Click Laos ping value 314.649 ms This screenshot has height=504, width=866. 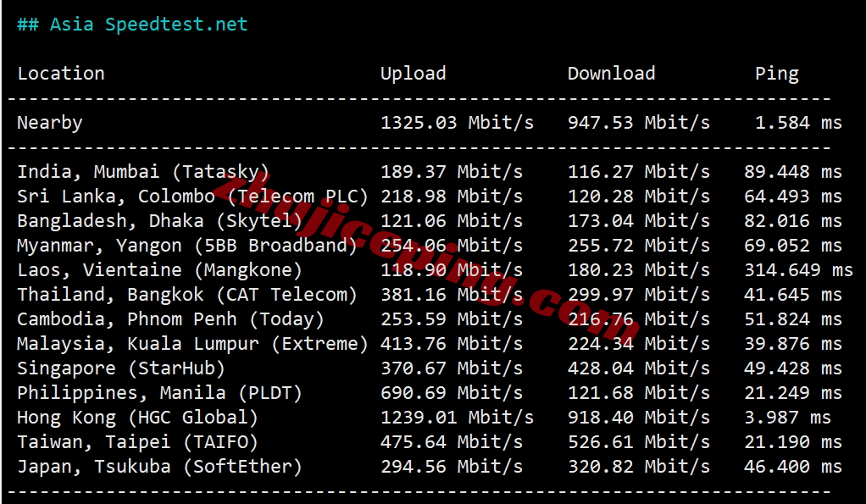[x=798, y=270]
